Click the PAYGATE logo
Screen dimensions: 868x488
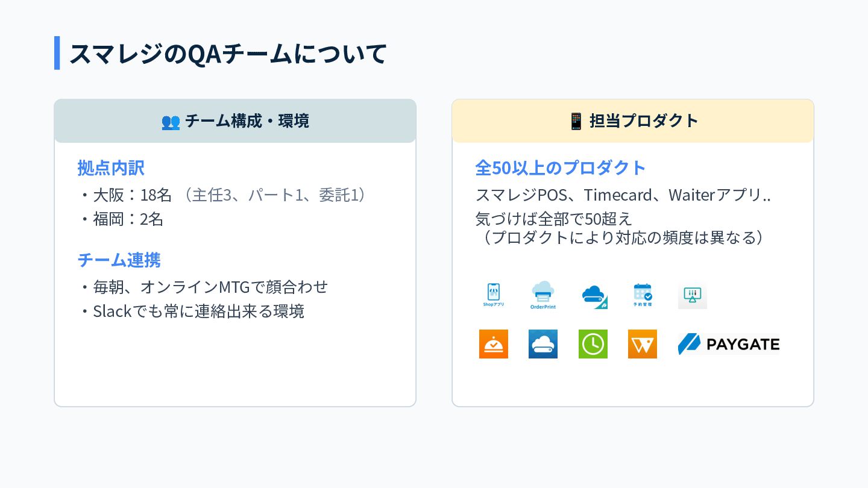tap(729, 344)
